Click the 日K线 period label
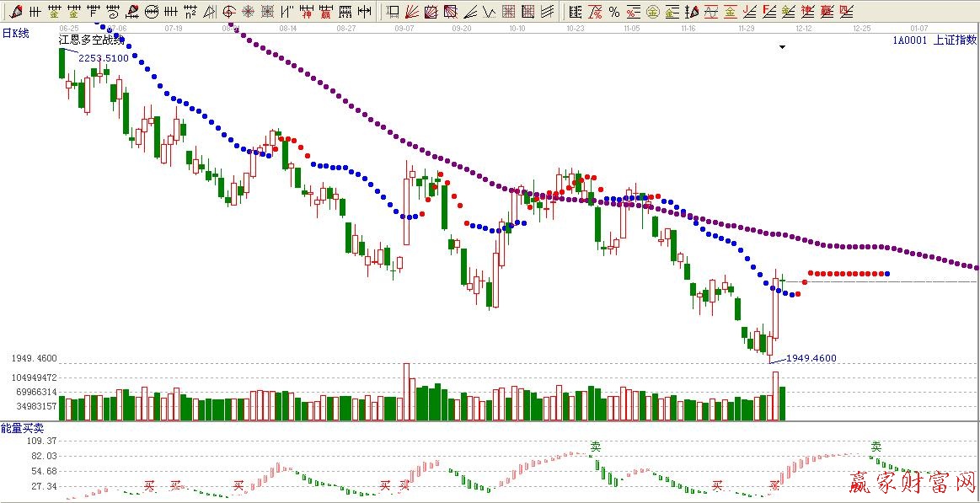980x503 pixels. click(15, 33)
